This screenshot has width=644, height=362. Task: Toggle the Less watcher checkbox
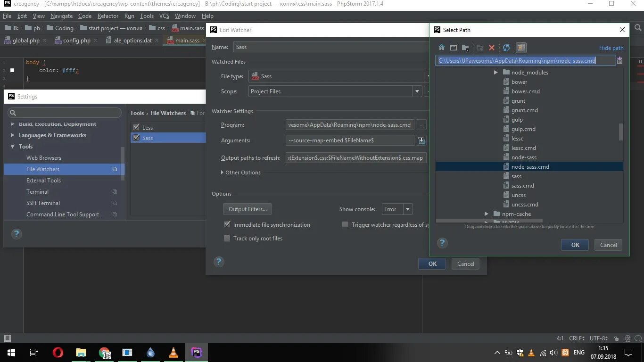click(x=136, y=127)
